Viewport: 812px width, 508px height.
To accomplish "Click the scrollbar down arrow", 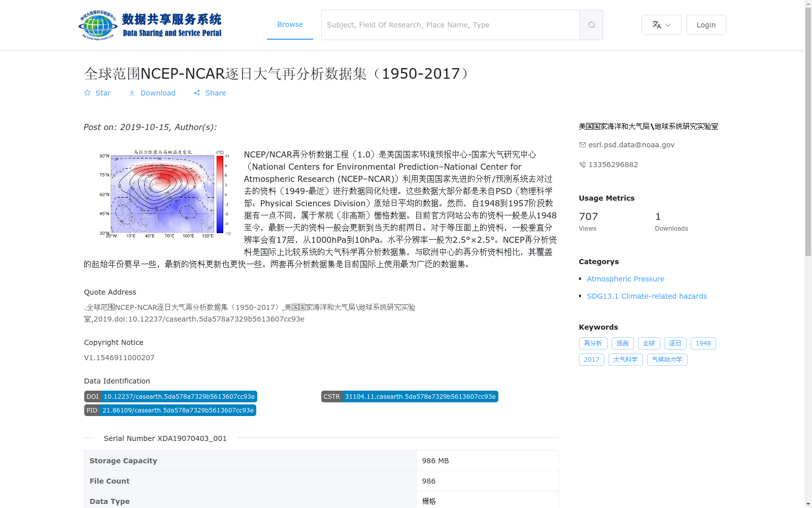I will 808,504.
